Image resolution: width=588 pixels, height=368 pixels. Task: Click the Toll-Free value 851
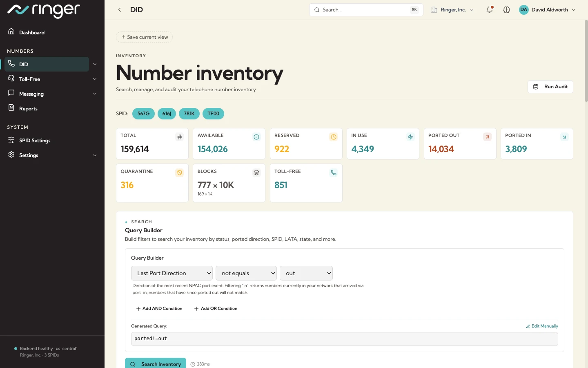click(x=281, y=185)
